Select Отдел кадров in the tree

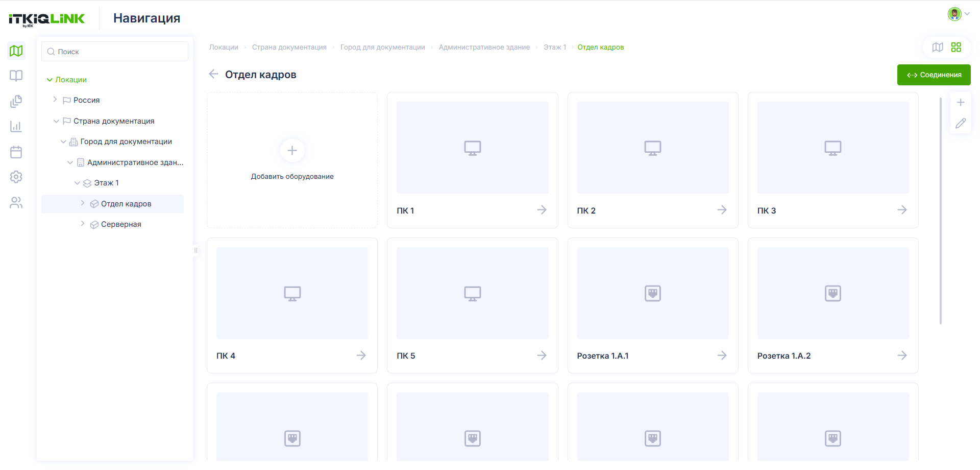126,204
